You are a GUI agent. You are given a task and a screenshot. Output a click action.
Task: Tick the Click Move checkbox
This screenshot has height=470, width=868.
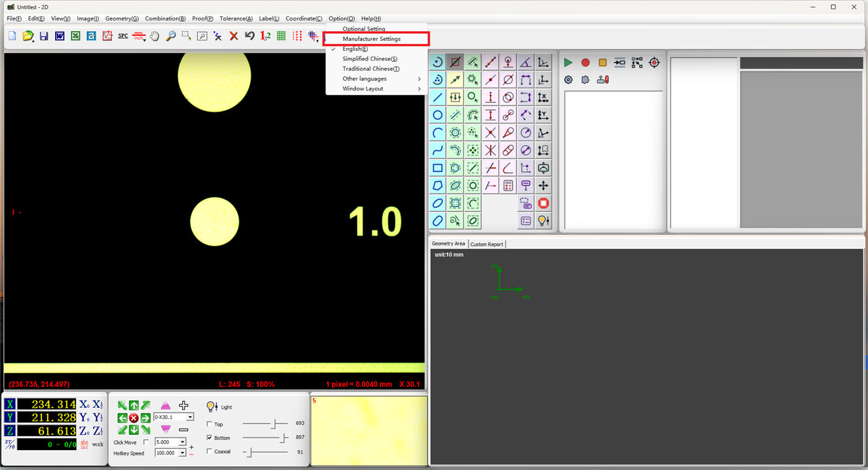click(x=146, y=442)
